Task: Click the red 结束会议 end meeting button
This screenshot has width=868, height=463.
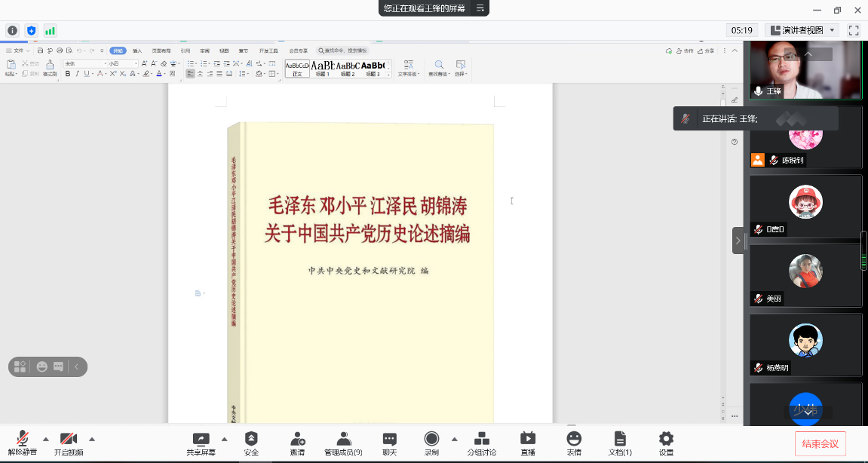Action: coord(820,443)
